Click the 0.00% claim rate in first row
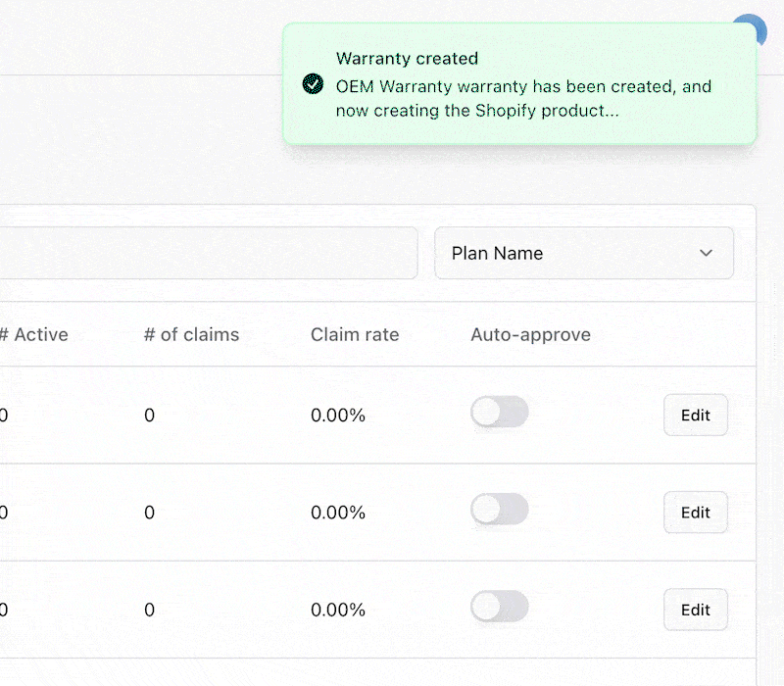784x686 pixels. 338,415
